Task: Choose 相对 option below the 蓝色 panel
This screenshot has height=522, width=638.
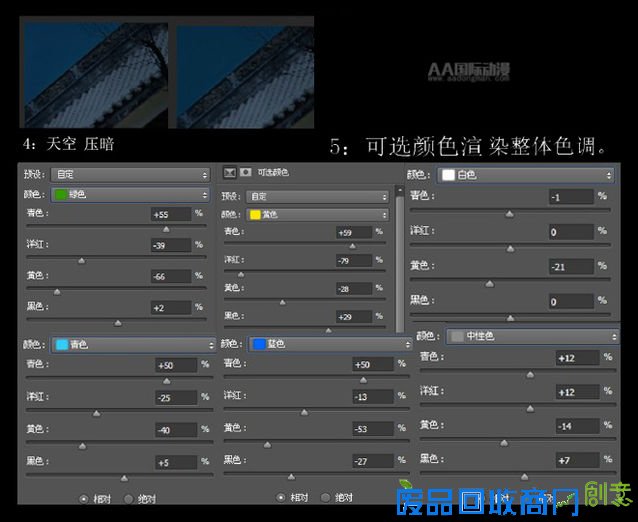Action: click(281, 497)
